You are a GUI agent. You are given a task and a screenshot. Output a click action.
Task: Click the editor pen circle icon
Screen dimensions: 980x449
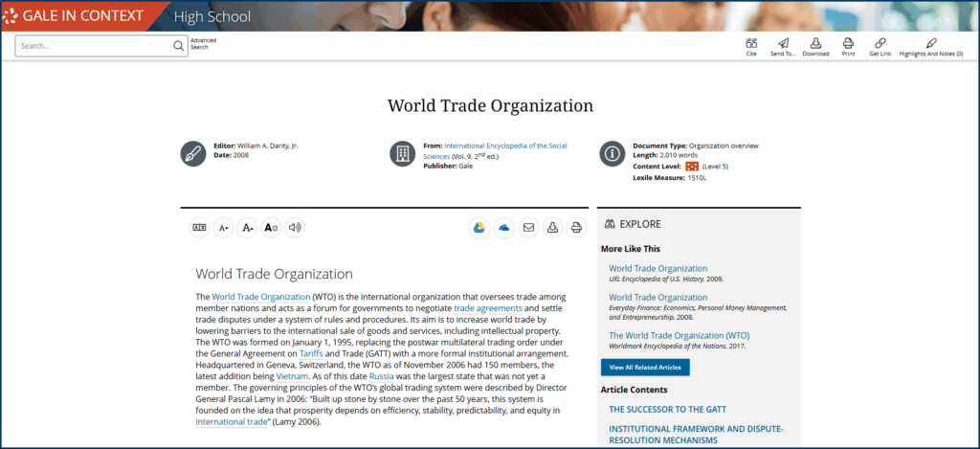[x=193, y=154]
